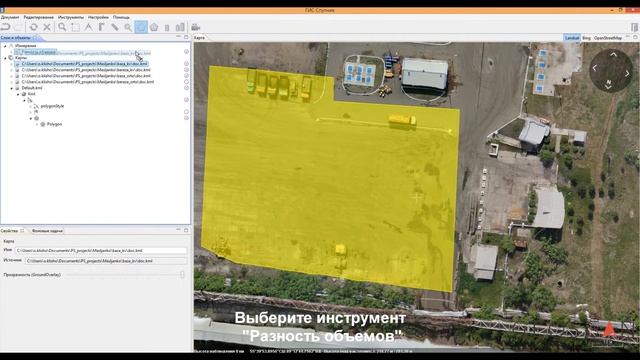Select the bereza_orto/doc.kml layer row
The image size is (640, 360).
coord(87,82)
